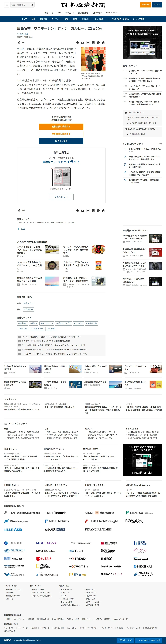This screenshot has width=166, height=644.
Task: Open the Myニュース menu item
Action: point(69,13)
